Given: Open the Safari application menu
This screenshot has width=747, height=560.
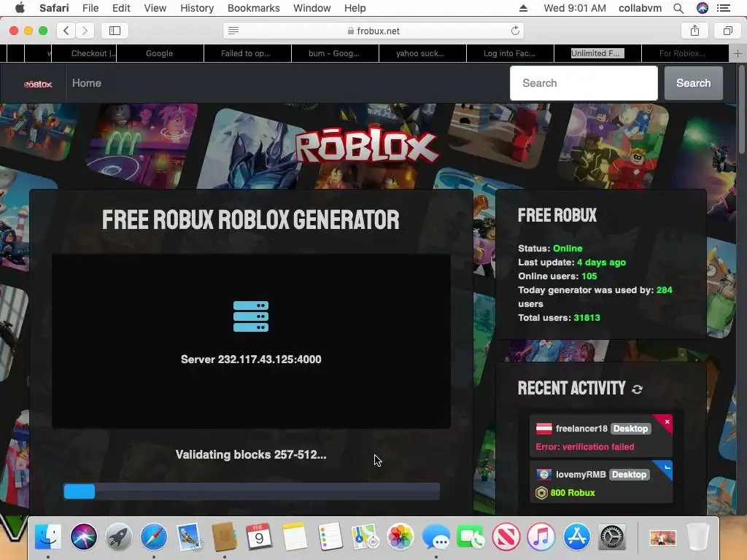Looking at the screenshot, I should (x=54, y=8).
